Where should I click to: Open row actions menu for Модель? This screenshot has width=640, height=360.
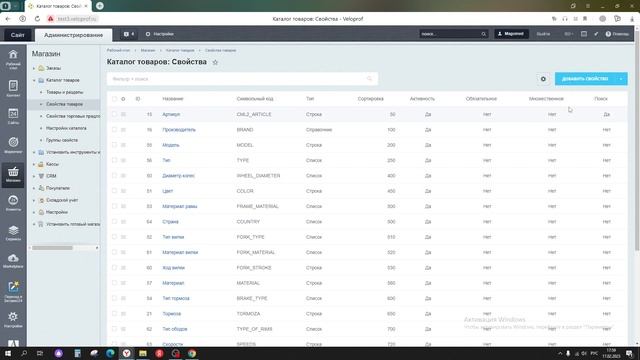[x=123, y=145]
